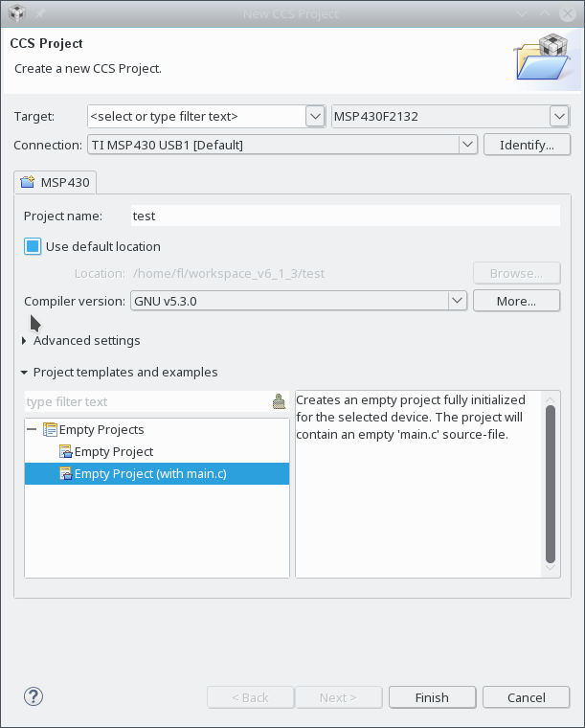
Task: Open the target family filter dropdown
Action: coord(315,116)
